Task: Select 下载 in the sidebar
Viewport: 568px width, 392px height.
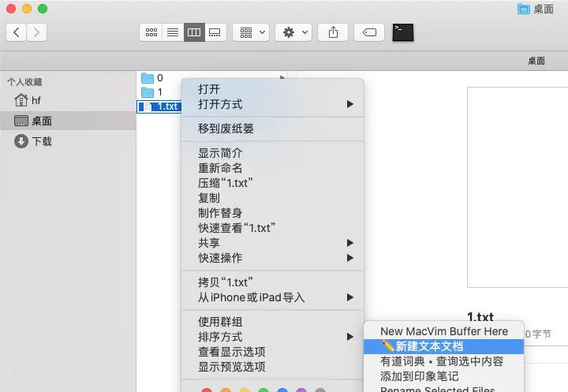Action: click(68, 141)
